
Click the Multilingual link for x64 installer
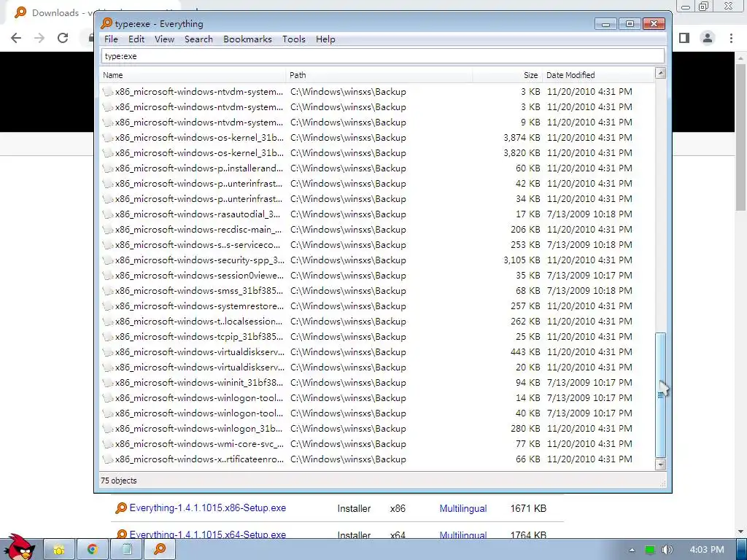(463, 534)
